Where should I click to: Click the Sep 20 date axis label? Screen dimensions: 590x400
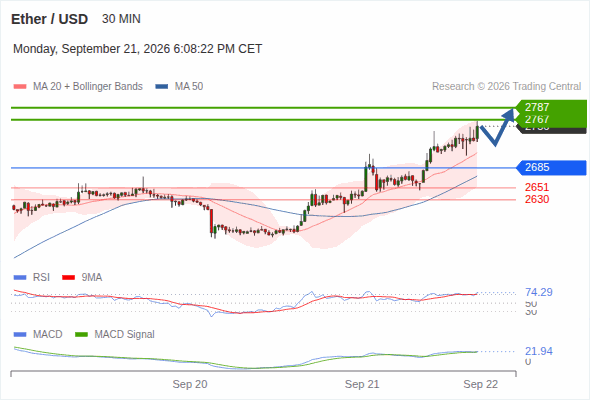pyautogui.click(x=190, y=384)
